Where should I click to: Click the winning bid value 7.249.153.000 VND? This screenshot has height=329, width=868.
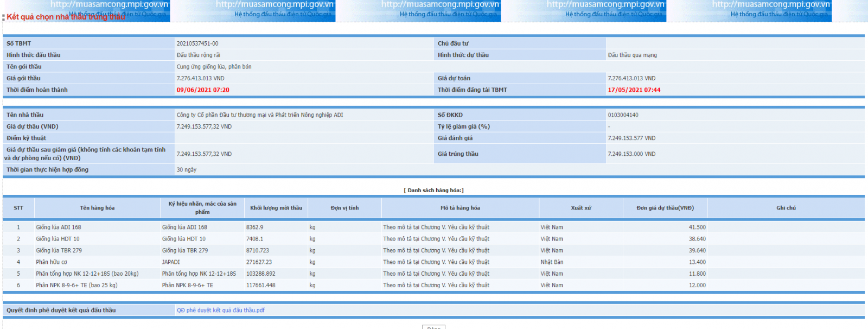pyautogui.click(x=631, y=154)
